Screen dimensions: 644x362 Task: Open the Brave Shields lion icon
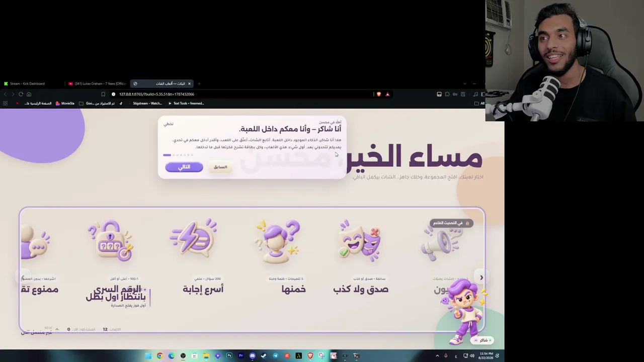[379, 94]
